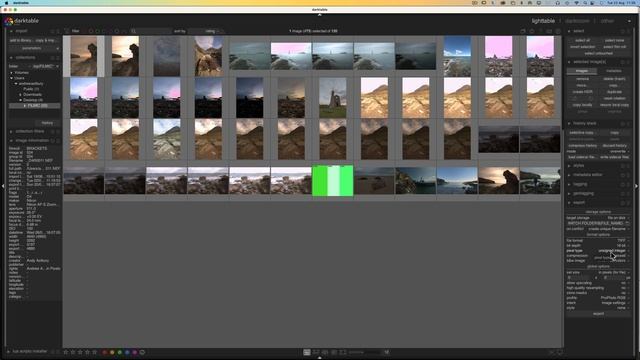Toggle high quality resampling option
Viewport: 640px width, 360px height.
tap(597, 288)
